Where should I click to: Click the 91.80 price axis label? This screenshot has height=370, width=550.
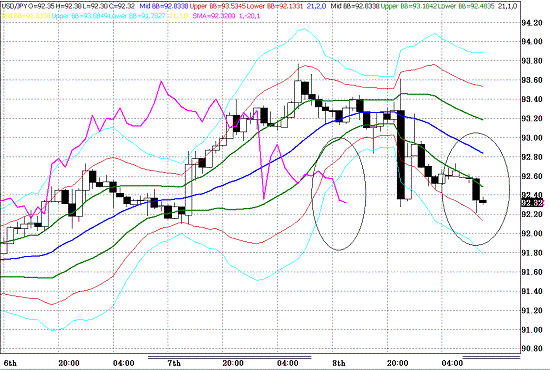[x=532, y=253]
